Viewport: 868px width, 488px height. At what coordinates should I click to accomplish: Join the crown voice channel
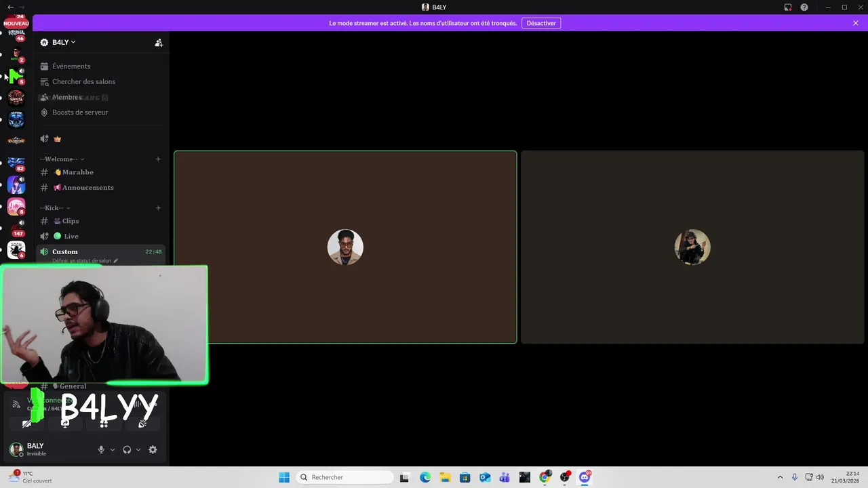(x=102, y=139)
